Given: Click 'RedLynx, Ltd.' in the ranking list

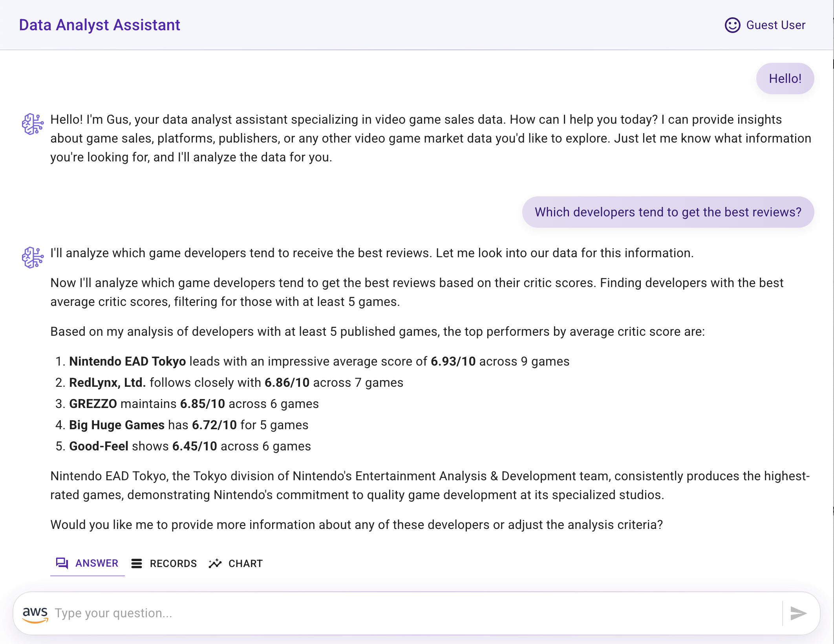Looking at the screenshot, I should (x=107, y=382).
